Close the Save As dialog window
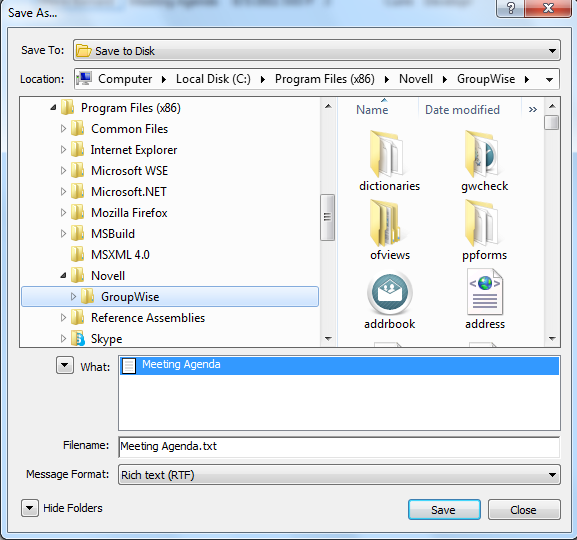 548,8
